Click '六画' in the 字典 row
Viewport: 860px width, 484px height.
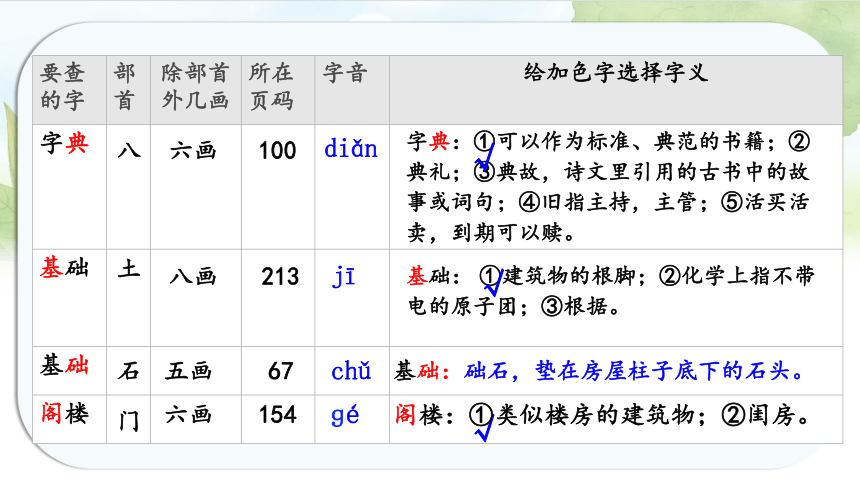(x=193, y=150)
